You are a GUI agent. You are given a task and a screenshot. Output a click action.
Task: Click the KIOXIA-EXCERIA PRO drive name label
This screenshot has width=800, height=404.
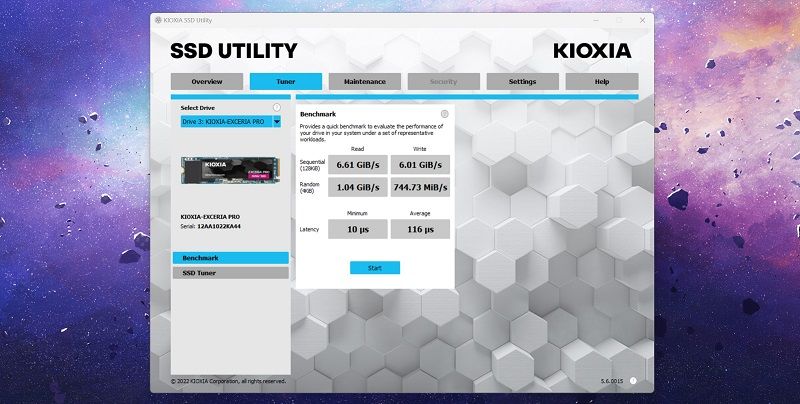(x=210, y=217)
